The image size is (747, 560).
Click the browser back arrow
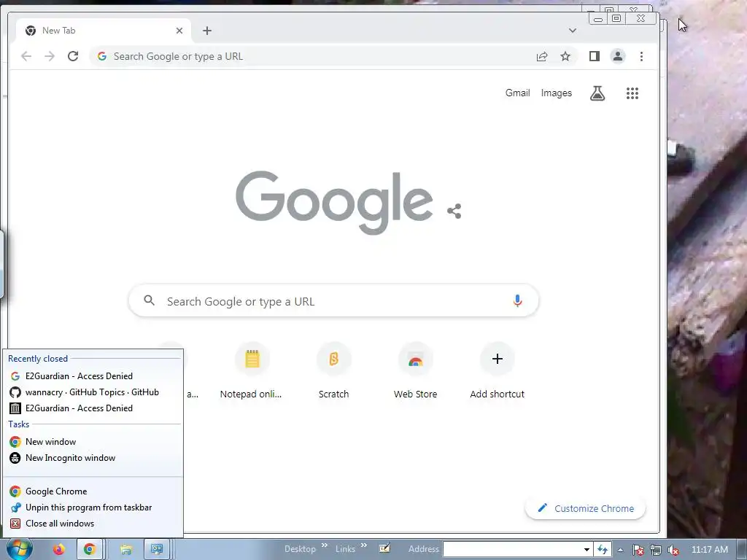pyautogui.click(x=26, y=56)
